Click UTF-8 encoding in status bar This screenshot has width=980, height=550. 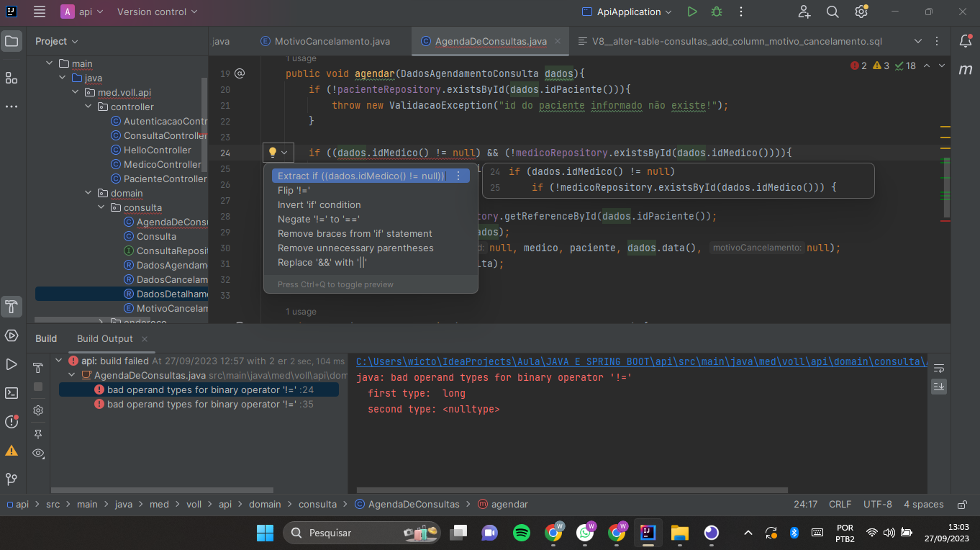[x=878, y=505]
